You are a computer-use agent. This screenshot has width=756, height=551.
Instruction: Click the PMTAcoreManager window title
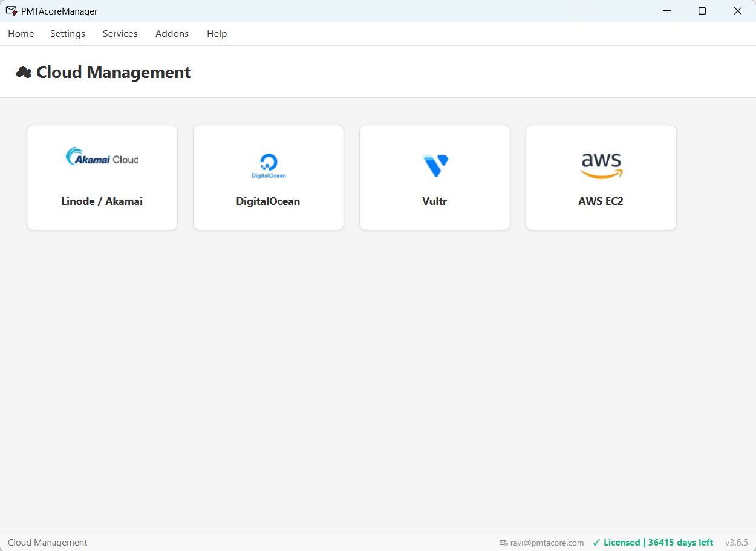[59, 11]
